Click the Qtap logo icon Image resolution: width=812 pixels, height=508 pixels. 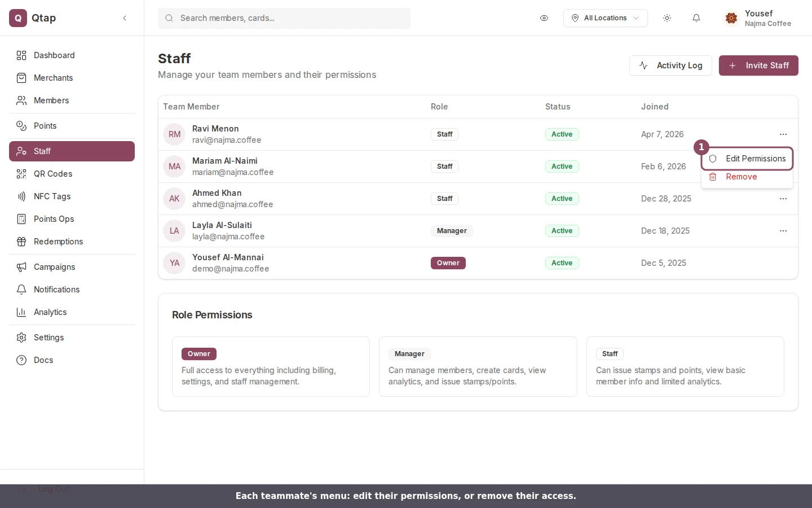tap(18, 18)
